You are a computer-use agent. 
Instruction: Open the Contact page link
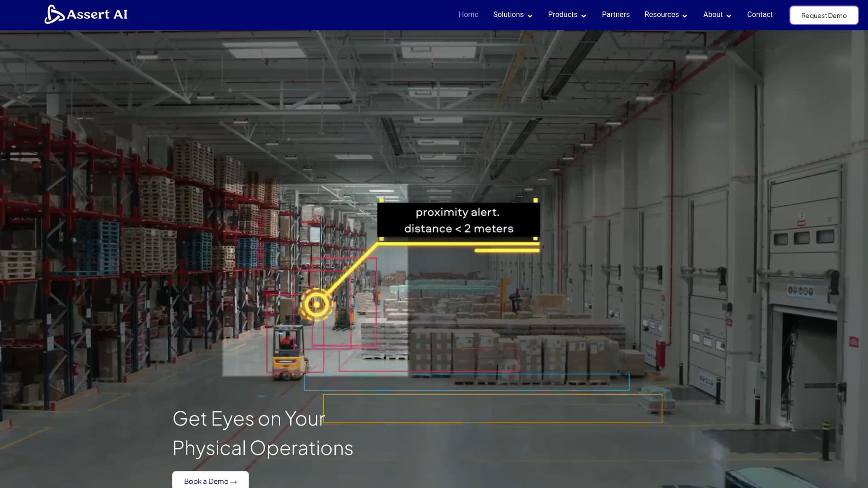(760, 14)
